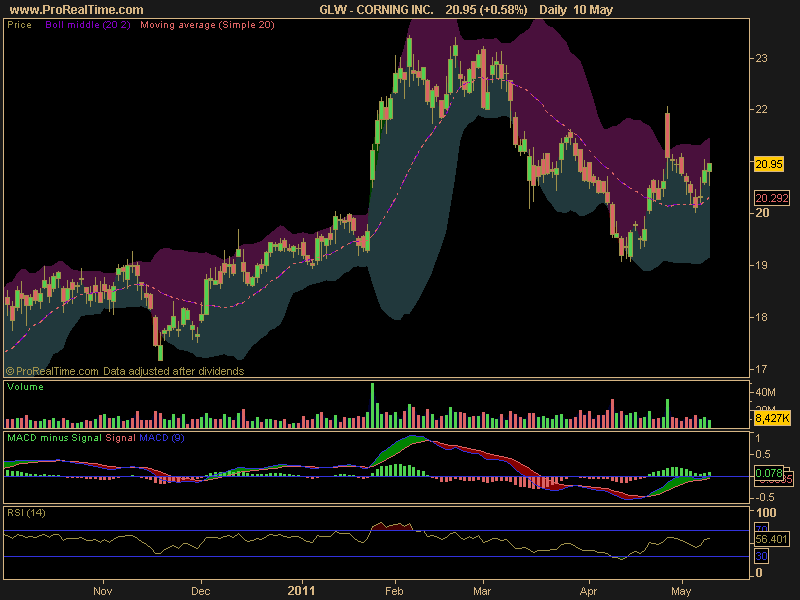The width and height of the screenshot is (800, 600).
Task: Click the red Signal legend label
Action: 120,438
